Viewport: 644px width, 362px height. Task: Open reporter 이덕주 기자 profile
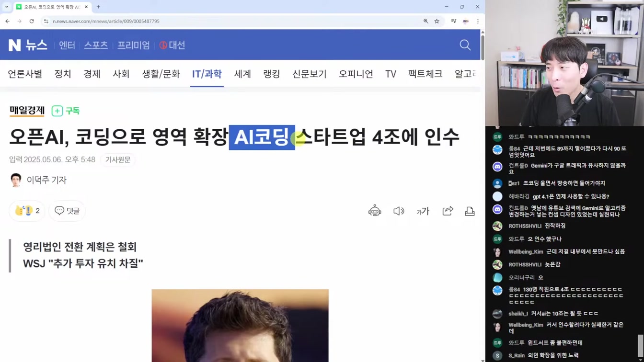[46, 180]
